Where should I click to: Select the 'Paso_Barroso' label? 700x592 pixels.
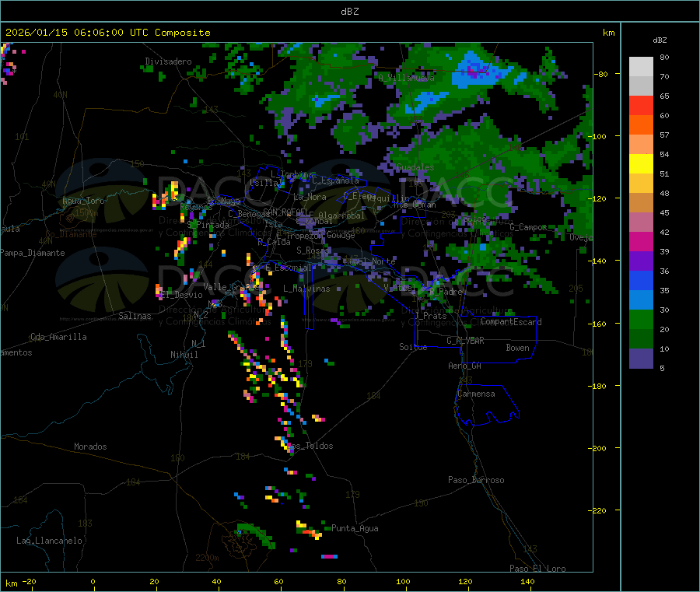[476, 480]
